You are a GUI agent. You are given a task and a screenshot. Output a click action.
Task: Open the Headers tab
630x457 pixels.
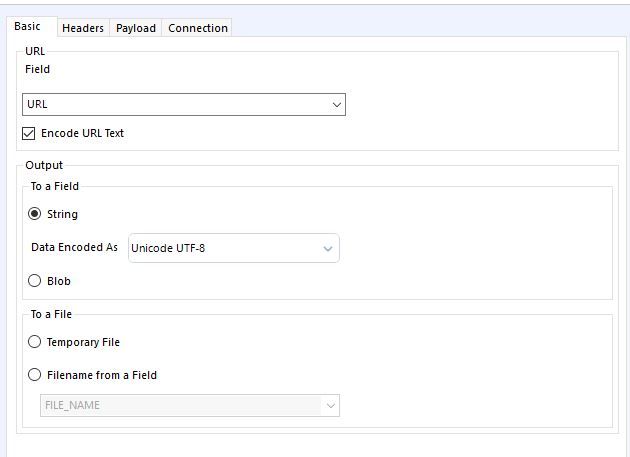(83, 28)
